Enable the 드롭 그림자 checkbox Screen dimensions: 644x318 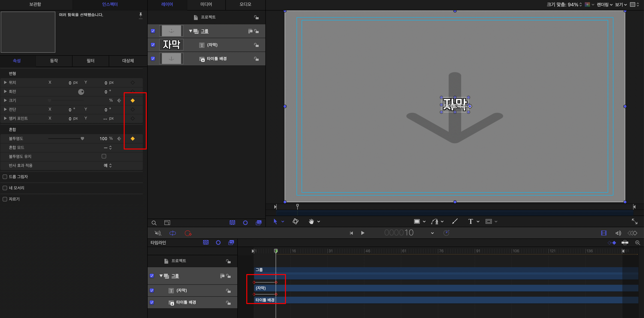(x=5, y=177)
